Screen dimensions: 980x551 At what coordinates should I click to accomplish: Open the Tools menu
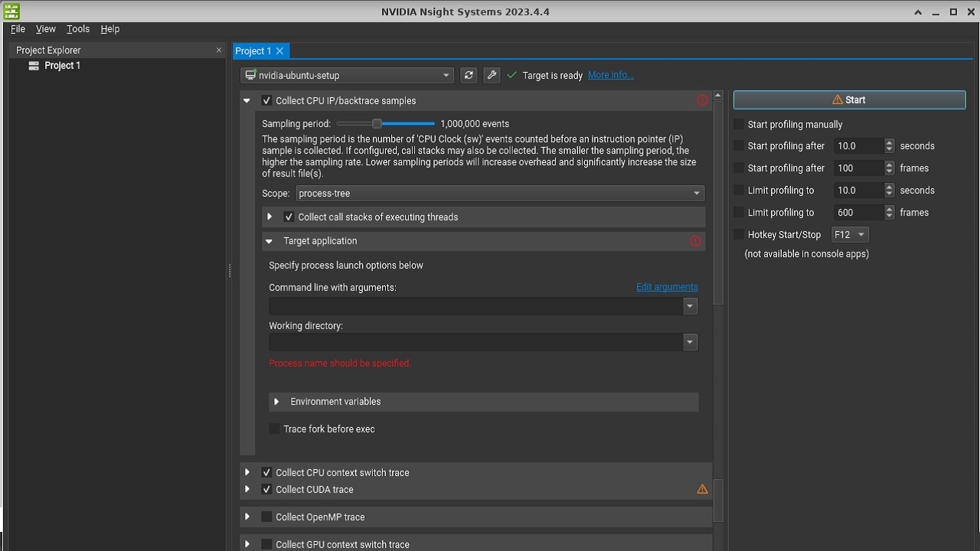78,29
